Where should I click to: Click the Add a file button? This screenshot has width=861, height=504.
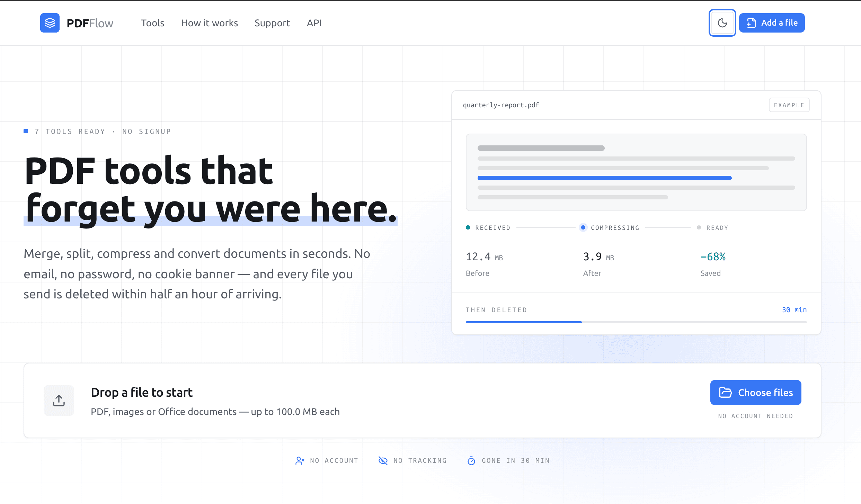pos(772,23)
